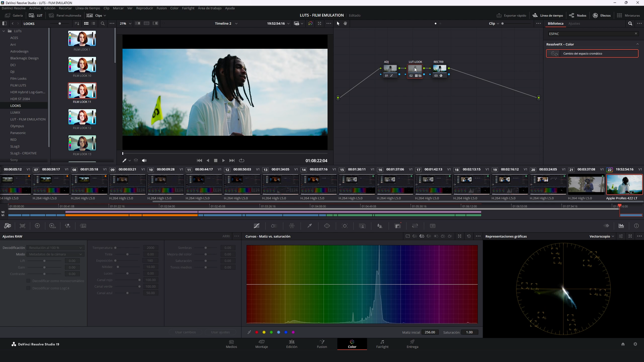
Task: Toggle the LUT browser sidebar panel
Action: (4, 24)
